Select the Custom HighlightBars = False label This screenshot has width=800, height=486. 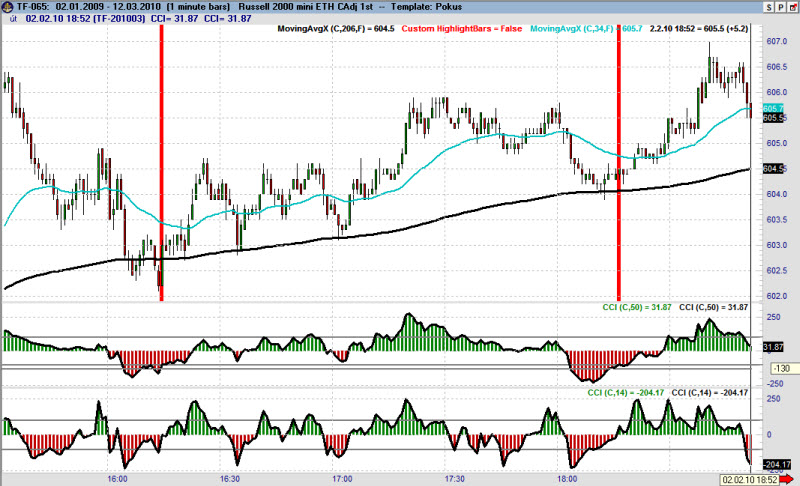462,29
